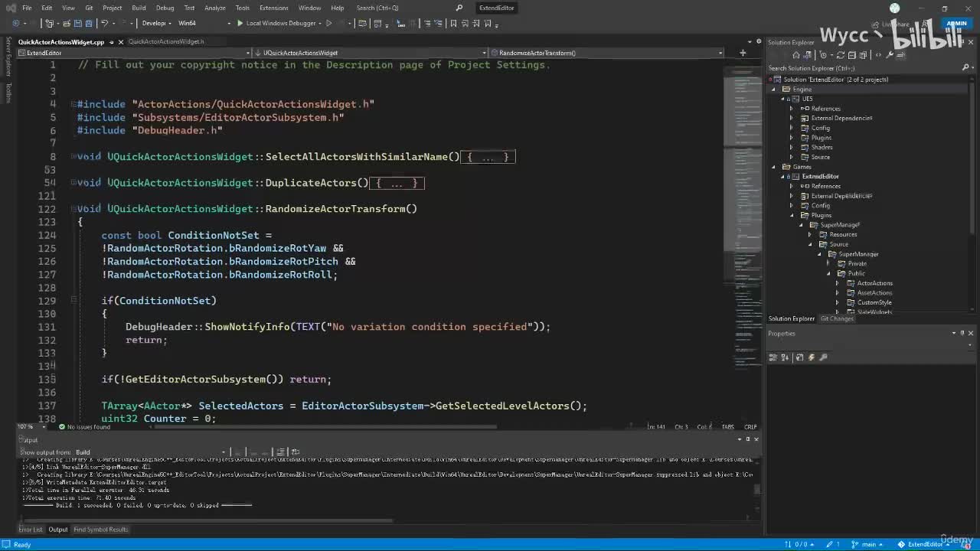The width and height of the screenshot is (980, 551).
Task: Start the Local Windows Debugger
Action: coord(240,23)
